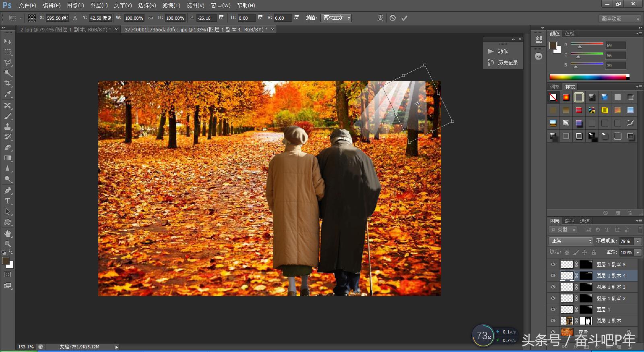Toggle visibility of 图层 1 副本 3
The image size is (644, 352).
point(553,287)
